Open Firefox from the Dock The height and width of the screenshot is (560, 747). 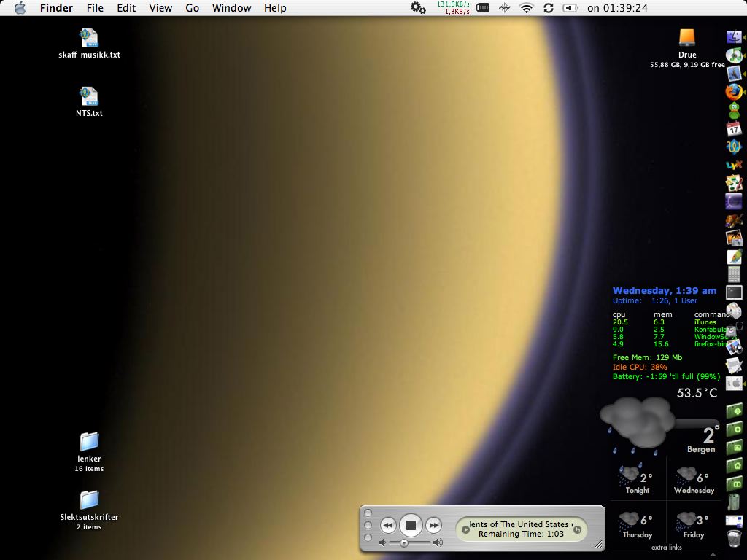coord(734,92)
